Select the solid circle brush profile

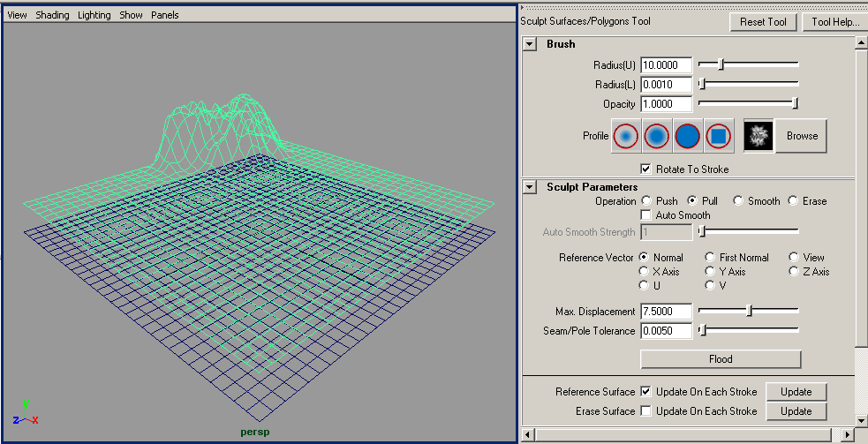click(687, 136)
